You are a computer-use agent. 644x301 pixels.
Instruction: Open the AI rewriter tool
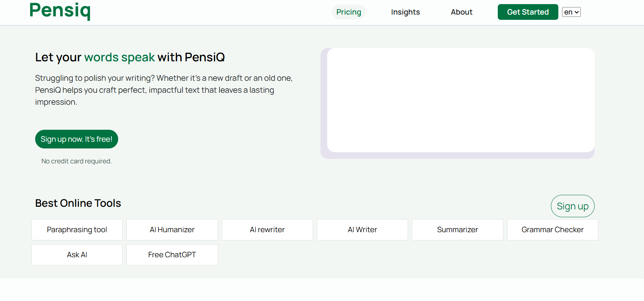(x=267, y=230)
